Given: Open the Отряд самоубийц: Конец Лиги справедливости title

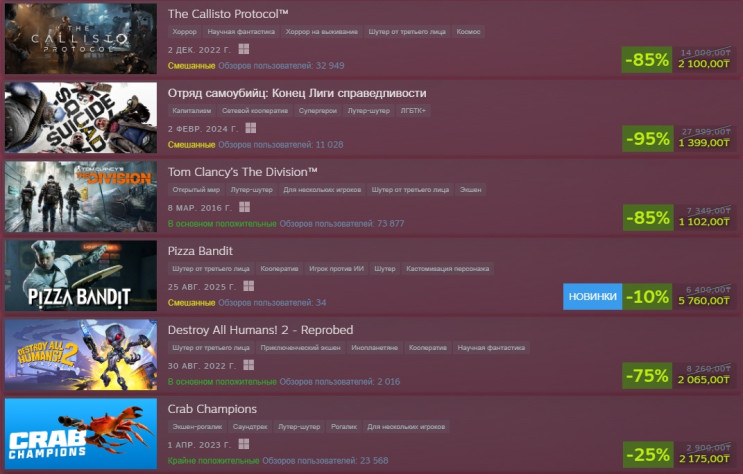Looking at the screenshot, I should (x=297, y=93).
